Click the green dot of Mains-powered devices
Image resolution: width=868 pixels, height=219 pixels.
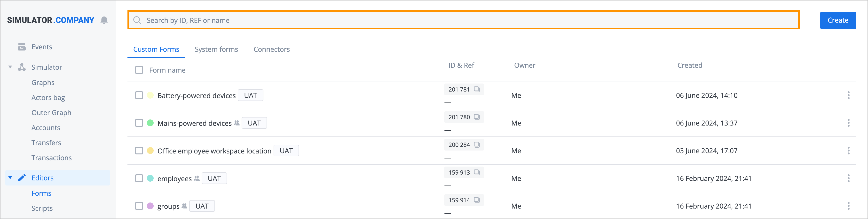click(150, 123)
